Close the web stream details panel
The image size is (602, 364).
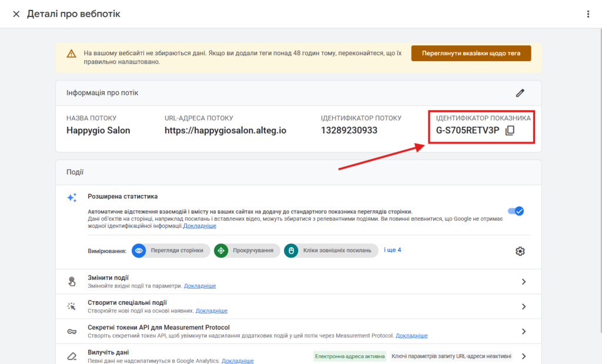pos(16,14)
